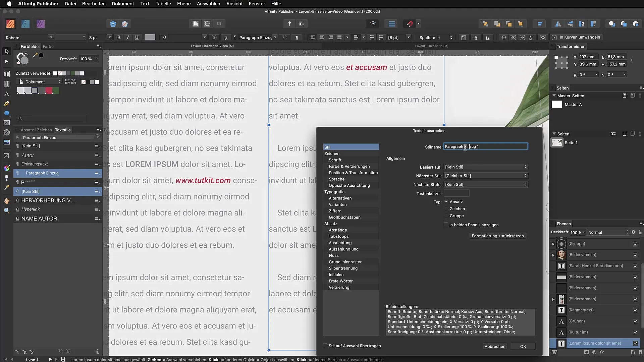Select the Picture Frame Rectangle tool
The width and height of the screenshot is (644, 362).
[x=7, y=123]
